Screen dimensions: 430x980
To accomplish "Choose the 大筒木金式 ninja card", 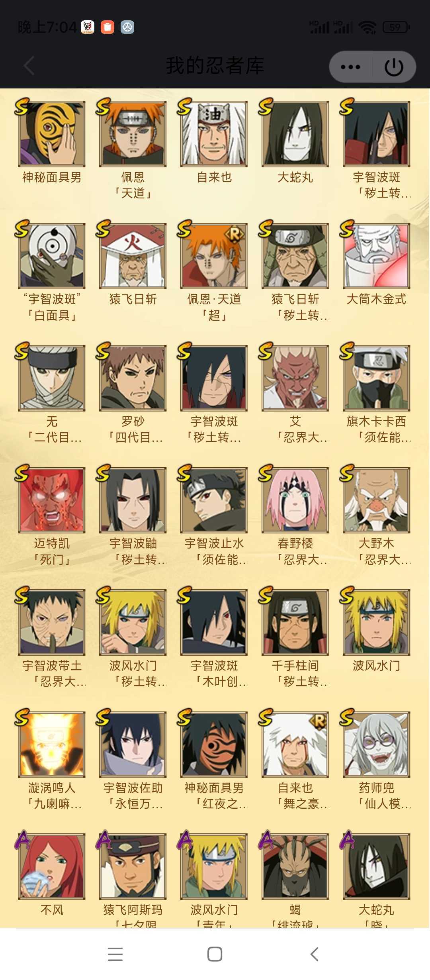I will point(376,256).
